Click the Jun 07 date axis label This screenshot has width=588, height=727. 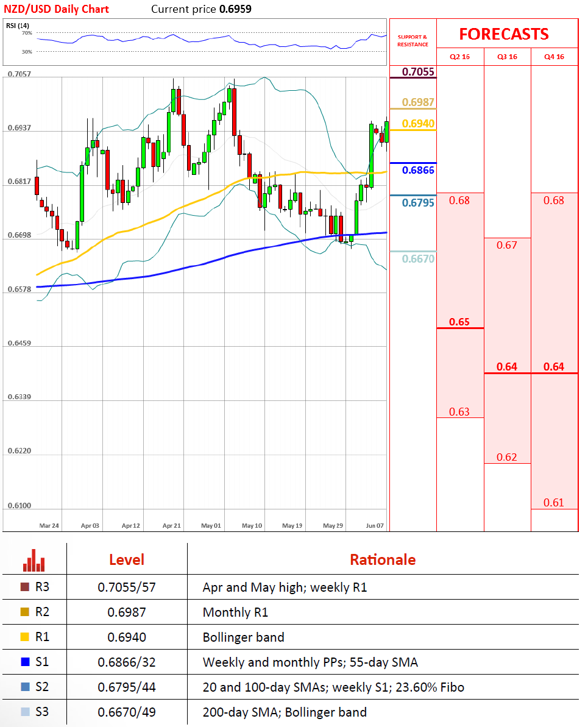click(375, 525)
